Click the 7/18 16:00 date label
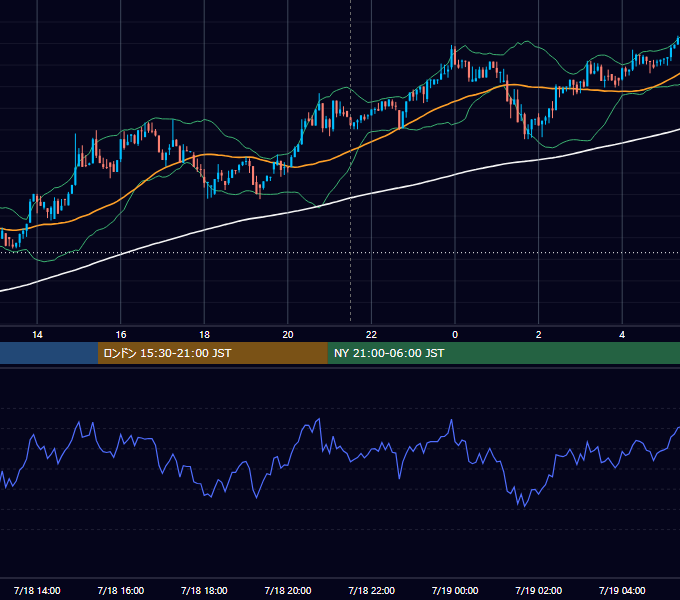The height and width of the screenshot is (600, 680). pyautogui.click(x=121, y=590)
